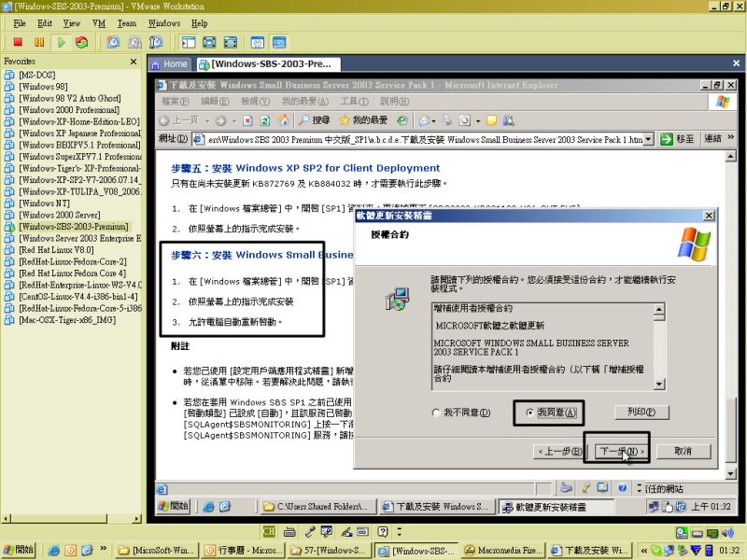Open the VMware snapshot manager icon
Image resolution: width=747 pixels, height=560 pixels.
156,42
